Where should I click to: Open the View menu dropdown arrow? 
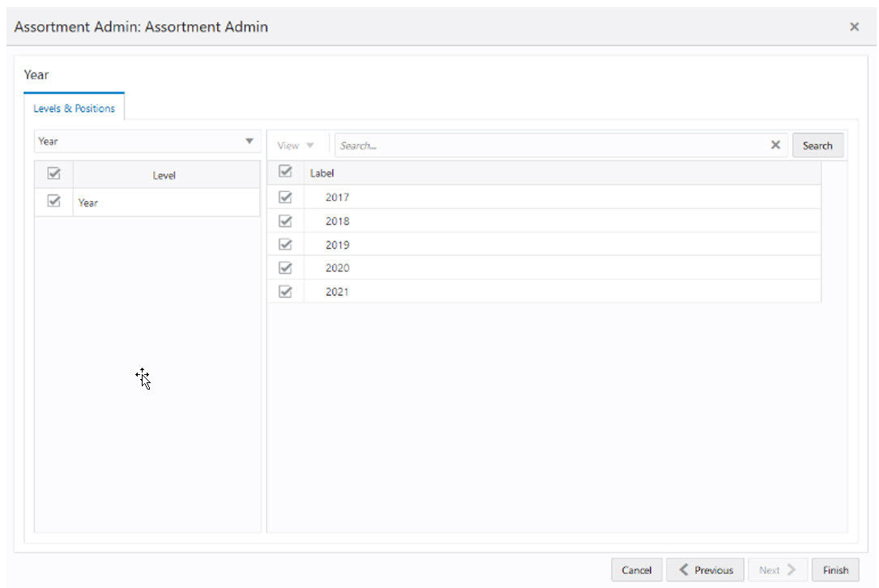[310, 145]
